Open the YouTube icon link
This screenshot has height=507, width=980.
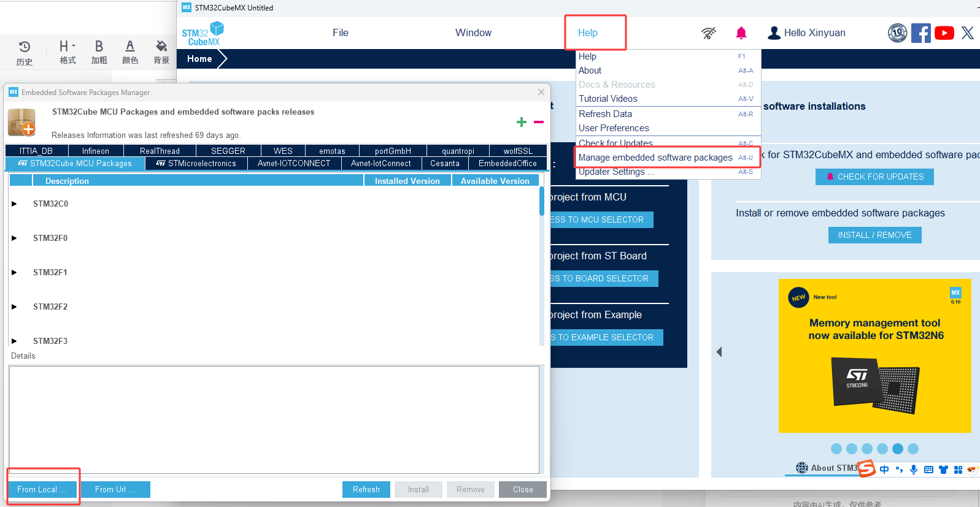coord(944,33)
